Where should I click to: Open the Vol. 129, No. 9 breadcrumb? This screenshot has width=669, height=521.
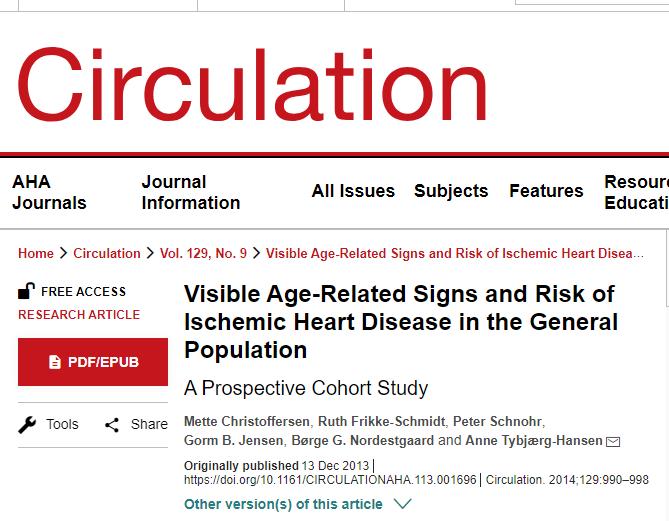pos(203,253)
